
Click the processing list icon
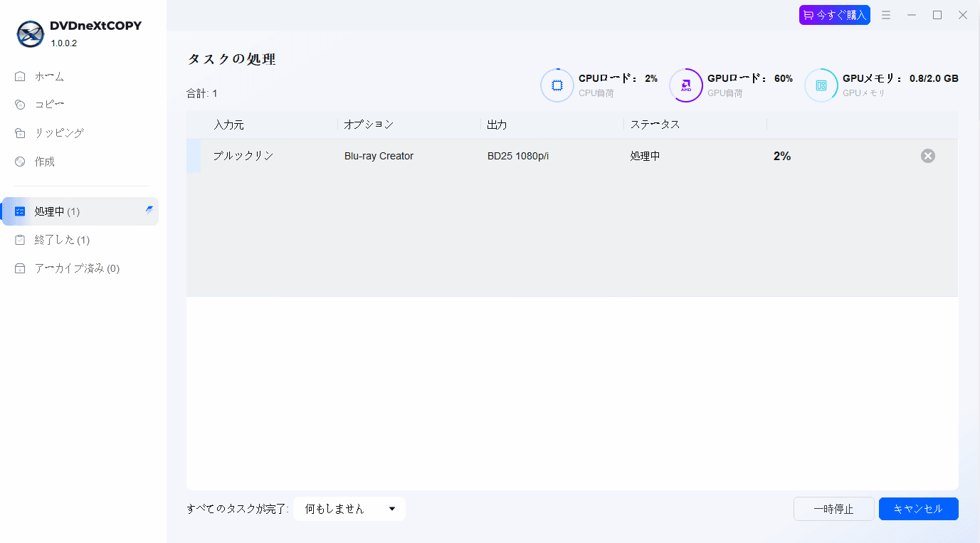point(20,211)
